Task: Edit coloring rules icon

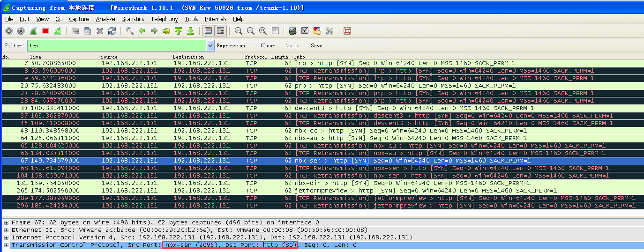Action: click(317, 31)
